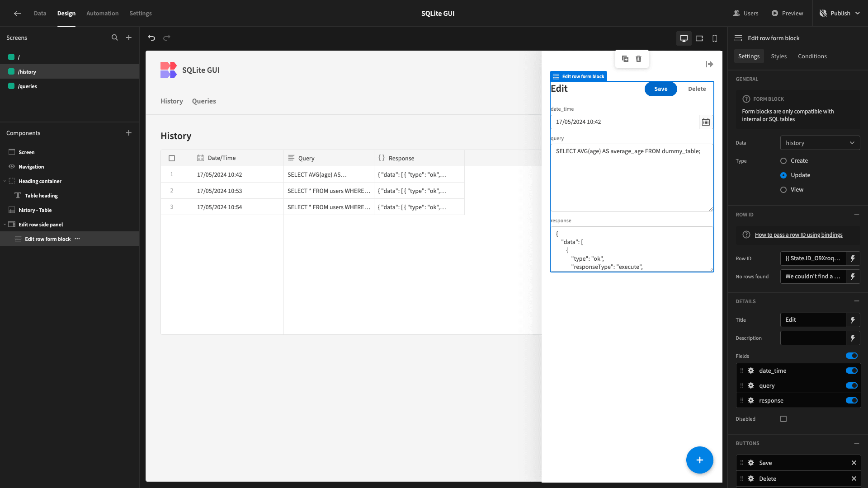Toggle the main Fields switch
This screenshot has height=488, width=868.
pyautogui.click(x=852, y=356)
